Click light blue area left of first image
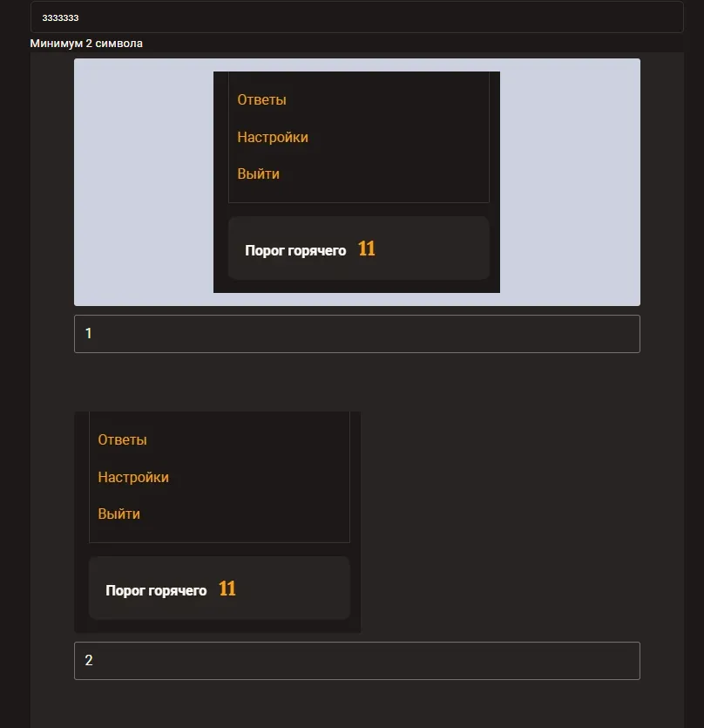The width and height of the screenshot is (704, 728). click(x=143, y=181)
